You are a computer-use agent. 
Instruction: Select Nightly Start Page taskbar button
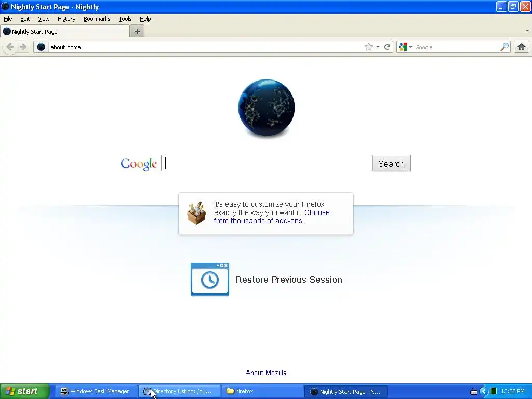345,391
